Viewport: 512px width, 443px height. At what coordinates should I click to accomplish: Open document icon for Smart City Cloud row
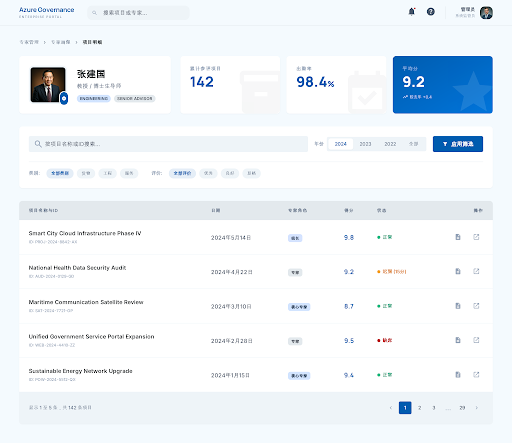click(458, 237)
